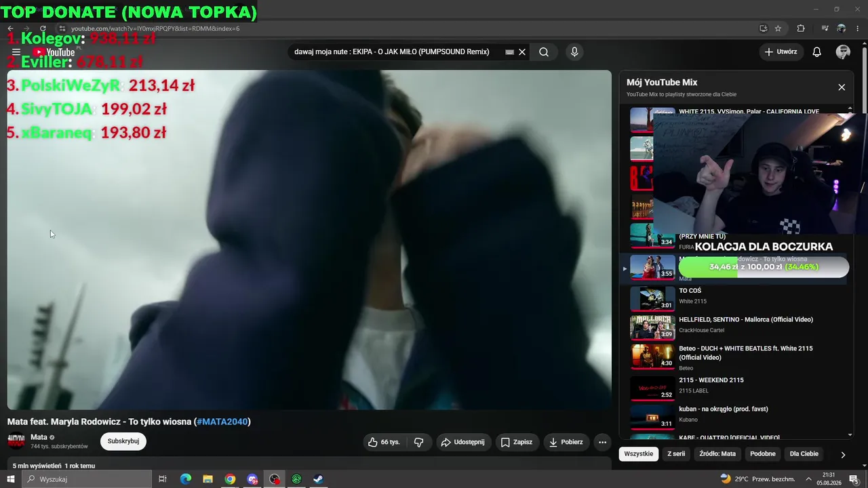The width and height of the screenshot is (868, 488).
Task: Launch Microsoft Edge from the taskbar
Action: click(186, 479)
